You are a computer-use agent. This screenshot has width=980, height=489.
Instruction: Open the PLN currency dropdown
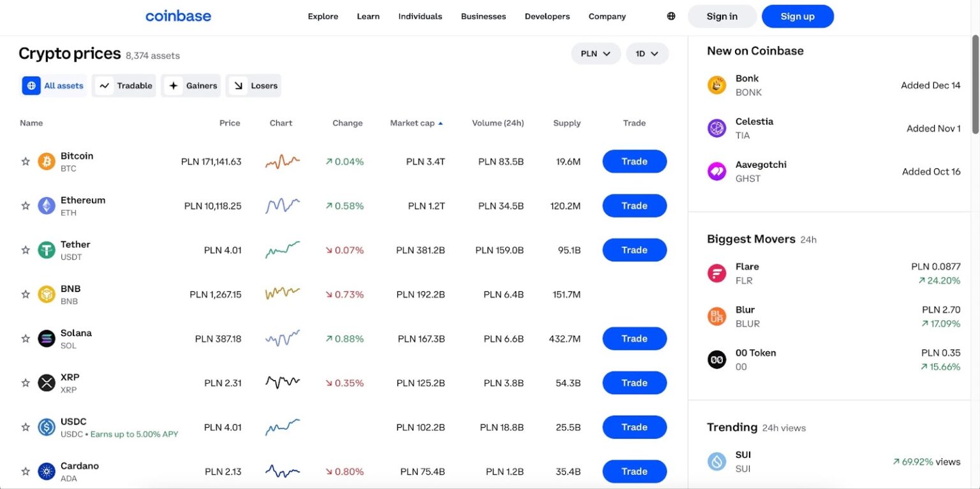click(x=595, y=54)
